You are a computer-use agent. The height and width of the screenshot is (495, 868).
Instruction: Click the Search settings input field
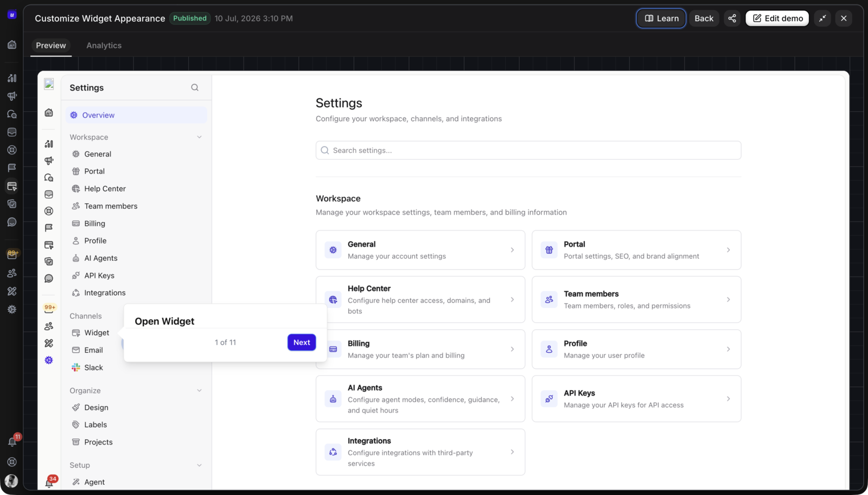point(528,151)
